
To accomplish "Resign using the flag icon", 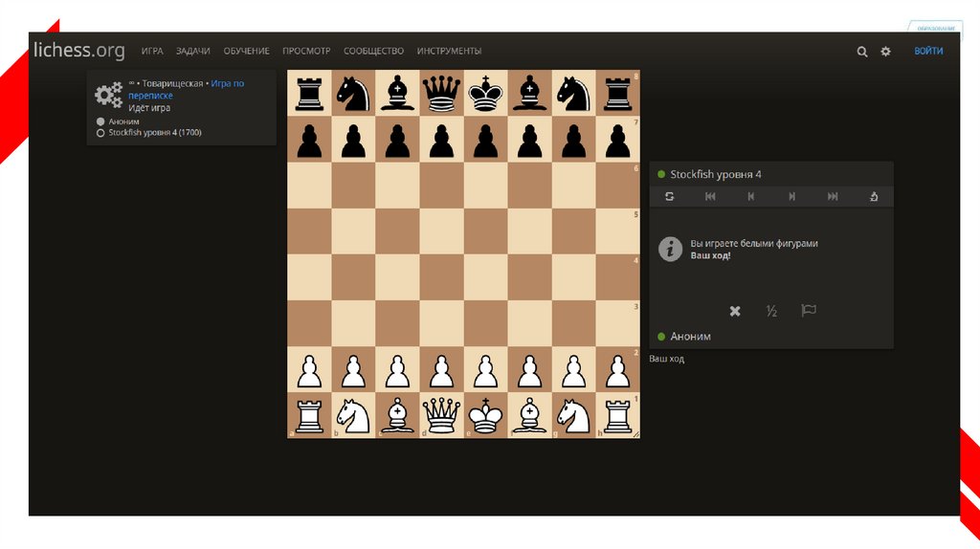I will 809,310.
